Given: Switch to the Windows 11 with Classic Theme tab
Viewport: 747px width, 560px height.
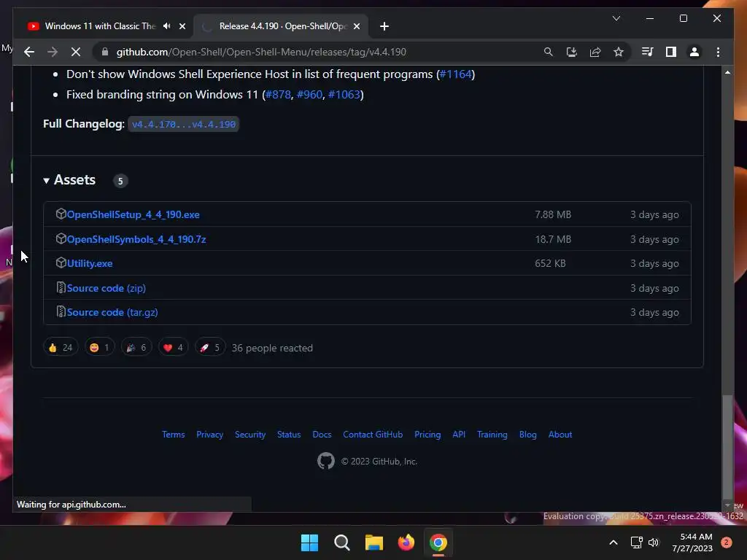Looking at the screenshot, I should pyautogui.click(x=100, y=26).
